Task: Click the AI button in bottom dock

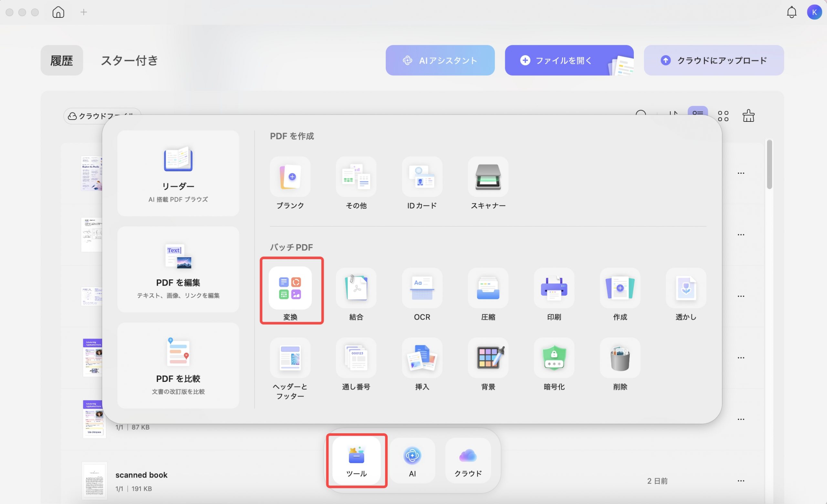Action: click(412, 460)
